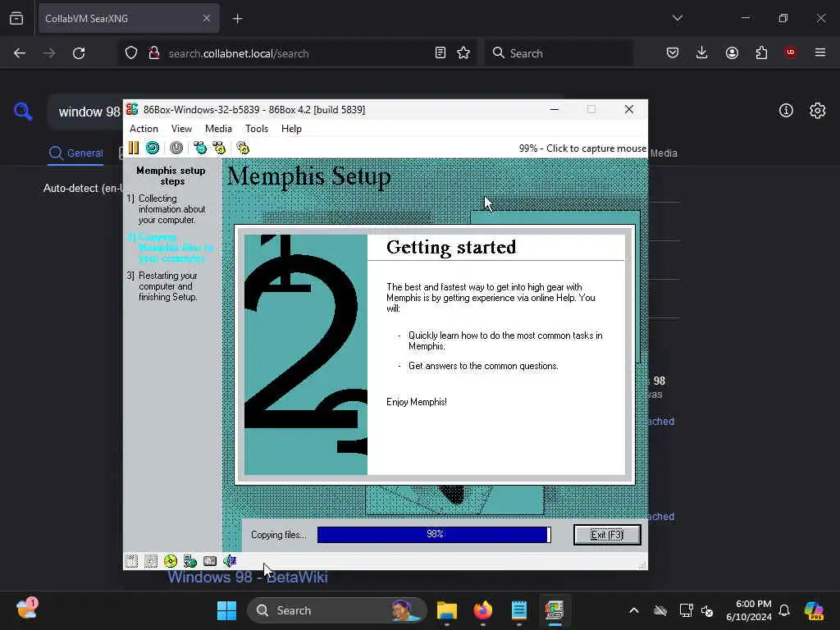Open SearXNG about info icon
The height and width of the screenshot is (630, 840).
click(786, 111)
